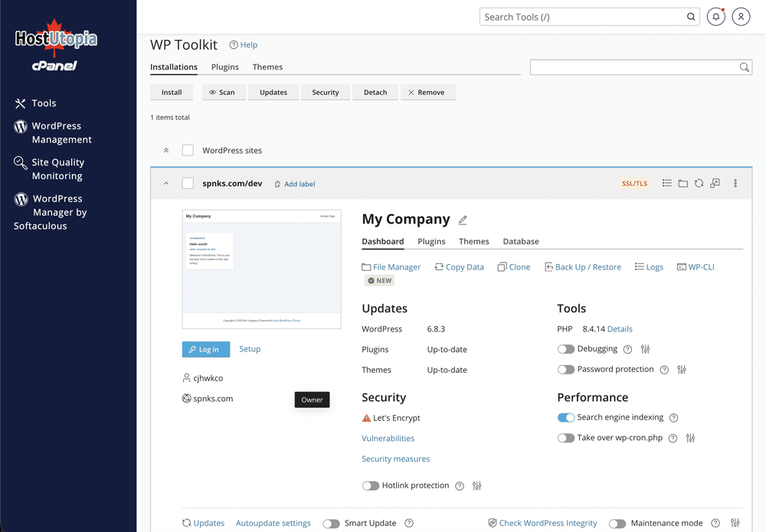Viewport: 766px width, 532px height.
Task: Collapse all WordPress sites with double chevron
Action: click(x=166, y=151)
